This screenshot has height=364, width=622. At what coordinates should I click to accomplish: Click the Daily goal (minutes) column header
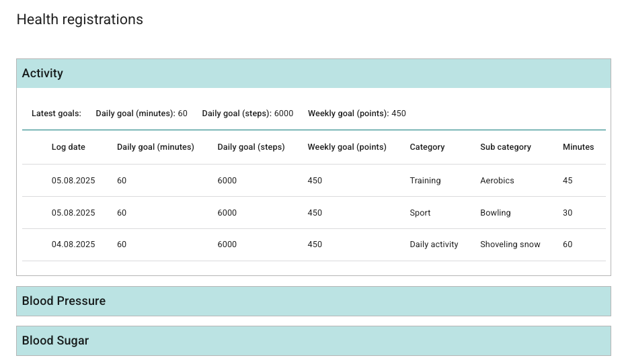coord(155,147)
